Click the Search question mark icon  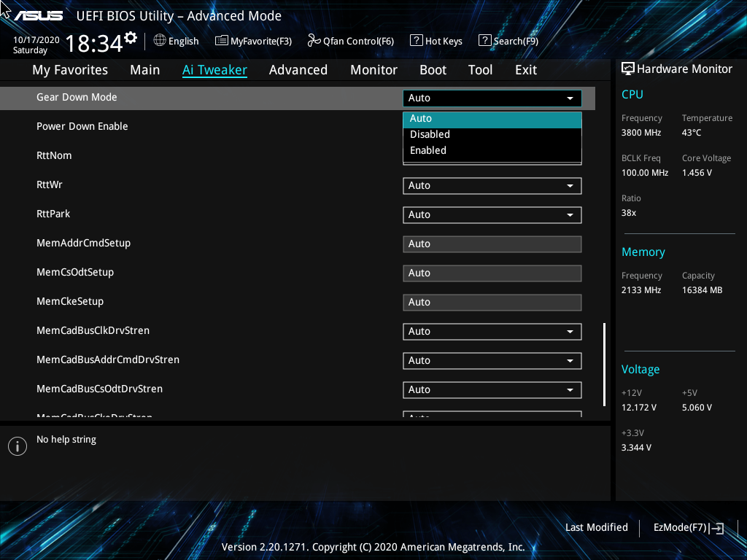pos(484,41)
